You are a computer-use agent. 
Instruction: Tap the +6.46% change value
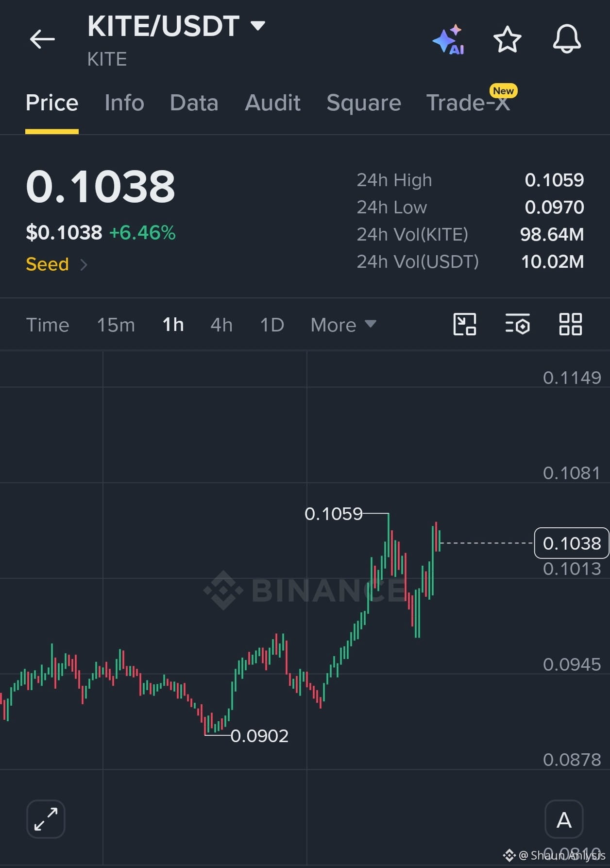point(142,233)
